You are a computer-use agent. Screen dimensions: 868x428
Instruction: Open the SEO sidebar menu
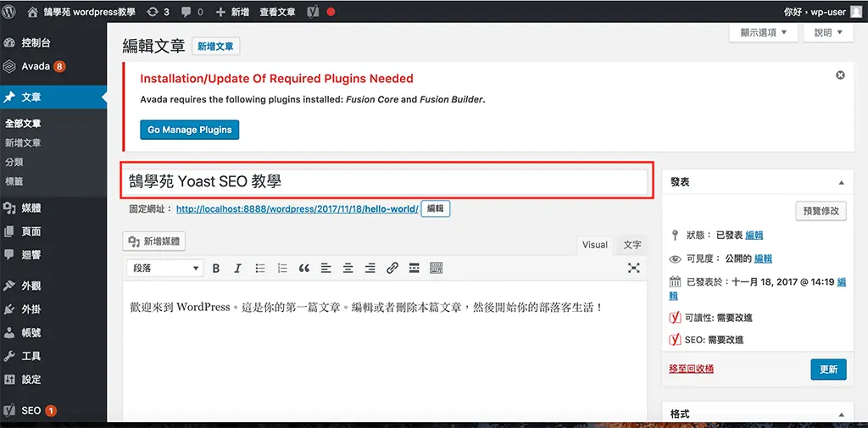(x=53, y=410)
